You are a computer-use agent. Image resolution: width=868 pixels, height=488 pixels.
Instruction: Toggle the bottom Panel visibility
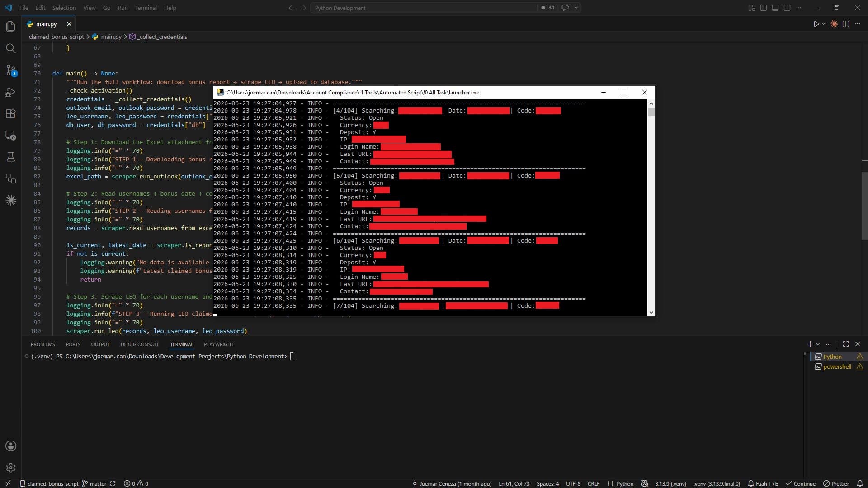click(x=775, y=8)
